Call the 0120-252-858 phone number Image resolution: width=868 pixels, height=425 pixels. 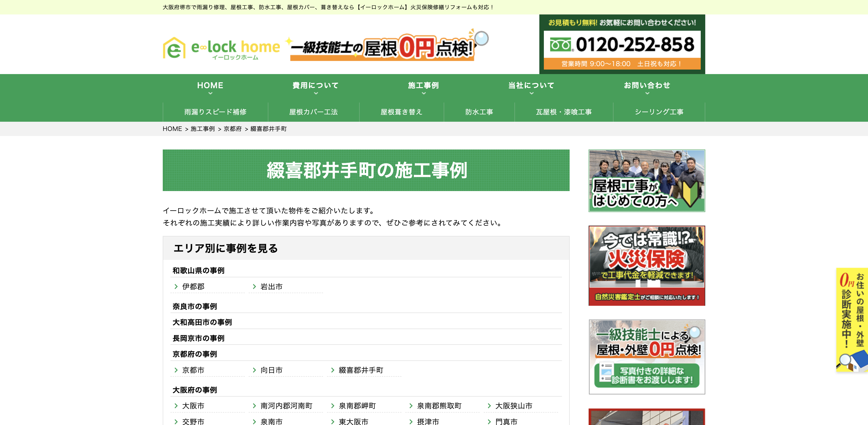point(635,44)
